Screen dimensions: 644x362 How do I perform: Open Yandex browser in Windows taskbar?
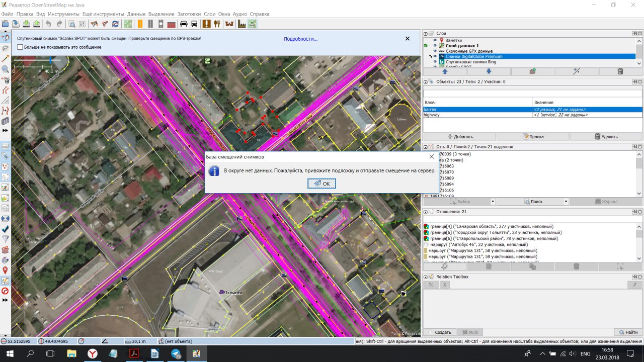coord(93,354)
